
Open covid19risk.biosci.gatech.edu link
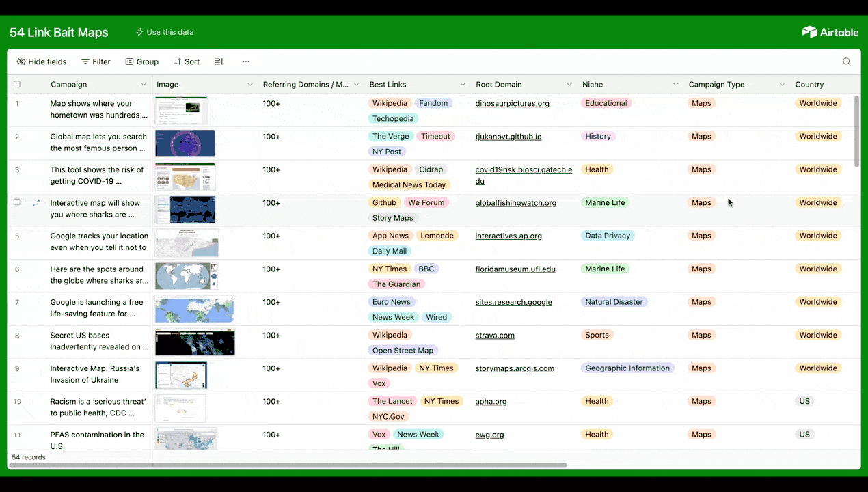524,176
